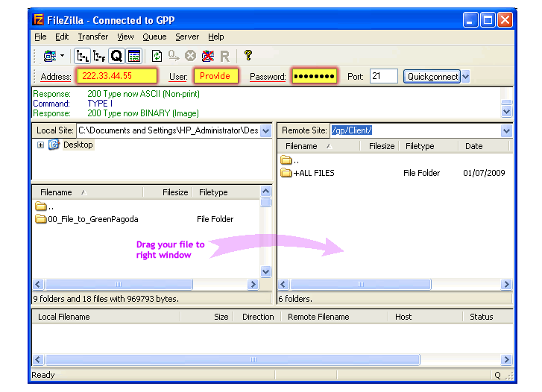Image resolution: width=542 pixels, height=392 pixels.
Task: Open the +ALL FILES remote folder
Action: click(x=314, y=173)
